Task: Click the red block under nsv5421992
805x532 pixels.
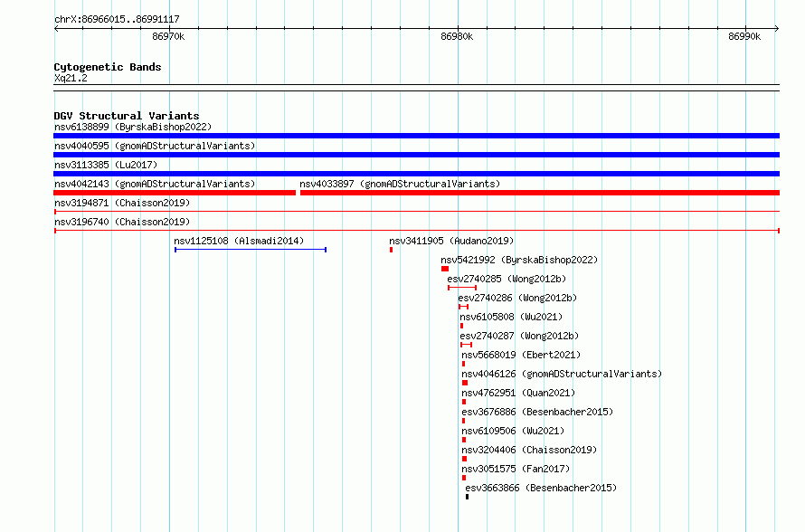Action: pos(445,269)
